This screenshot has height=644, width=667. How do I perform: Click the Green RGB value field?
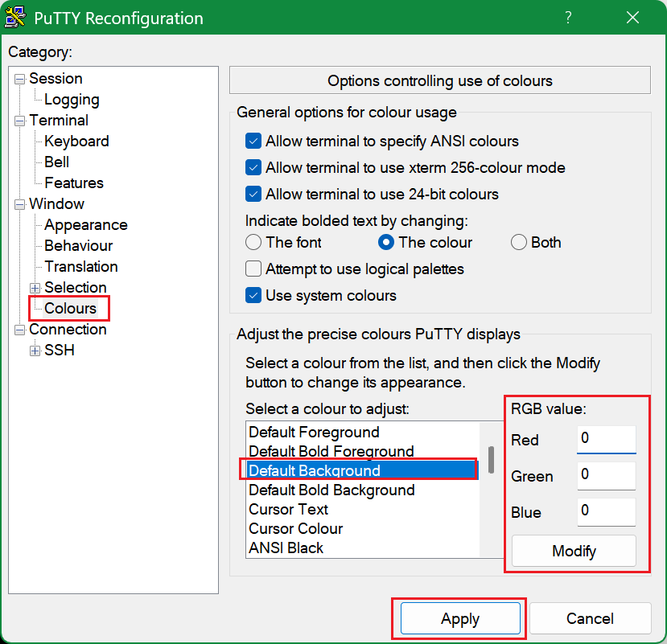(606, 475)
